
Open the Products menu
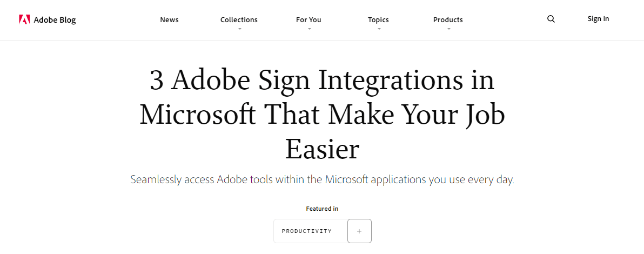pos(448,20)
